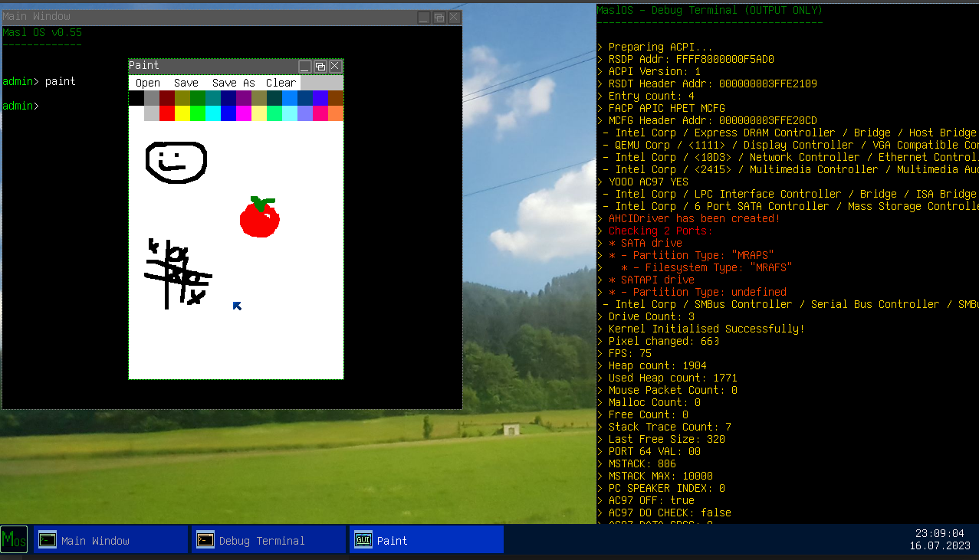Choose the magenta color swatch
Image resolution: width=979 pixels, height=560 pixels.
coord(244,113)
